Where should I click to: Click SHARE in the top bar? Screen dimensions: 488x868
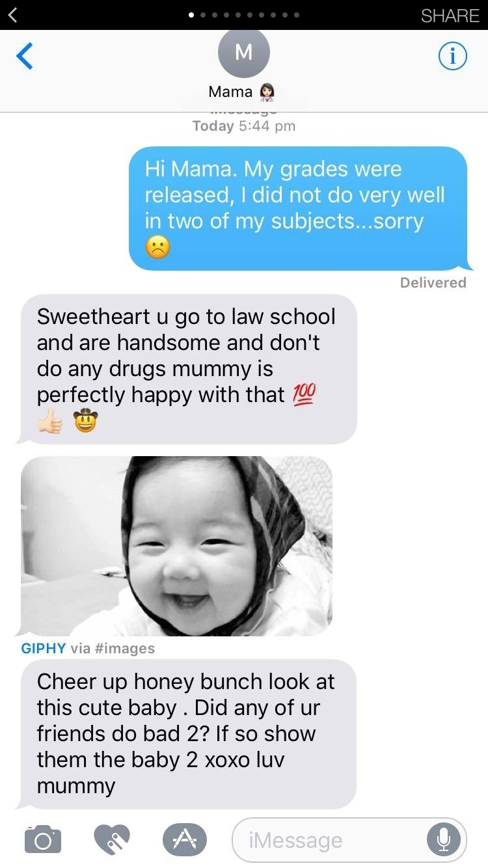(450, 16)
